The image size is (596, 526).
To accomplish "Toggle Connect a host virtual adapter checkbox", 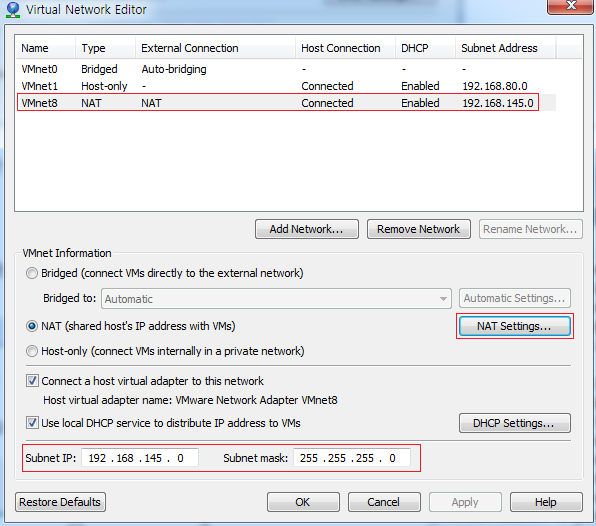I will pyautogui.click(x=32, y=381).
